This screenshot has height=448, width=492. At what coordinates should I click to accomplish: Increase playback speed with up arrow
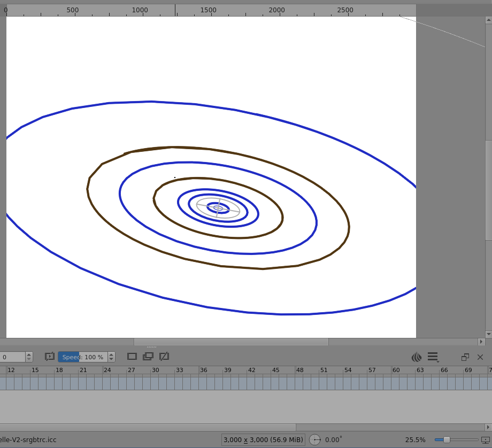pyautogui.click(x=111, y=354)
